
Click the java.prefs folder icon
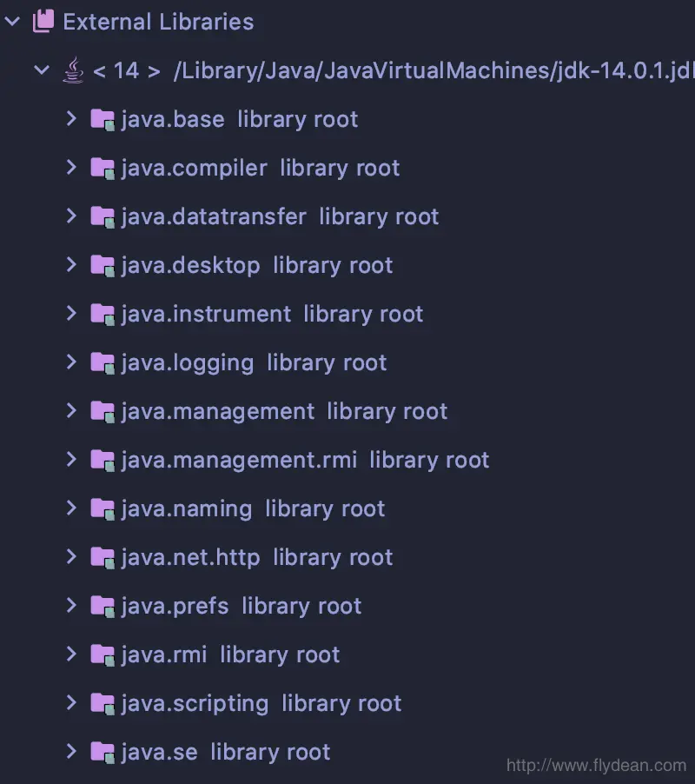tap(103, 607)
